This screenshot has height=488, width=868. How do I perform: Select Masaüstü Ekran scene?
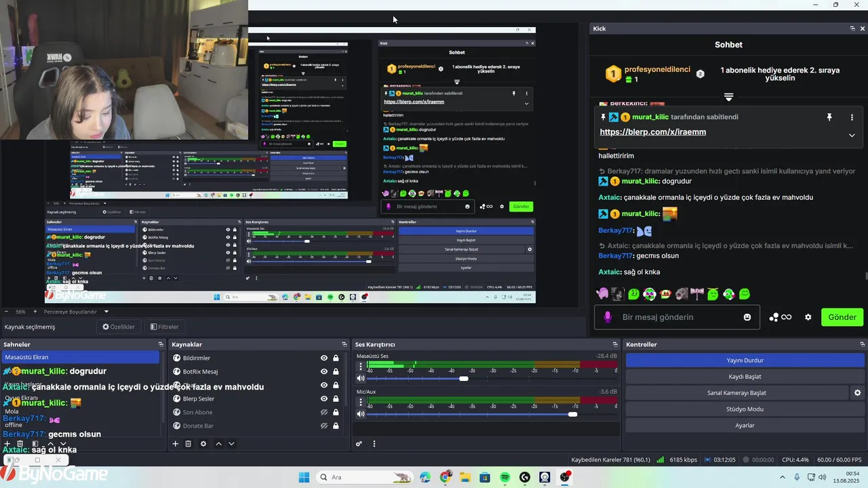tap(81, 357)
